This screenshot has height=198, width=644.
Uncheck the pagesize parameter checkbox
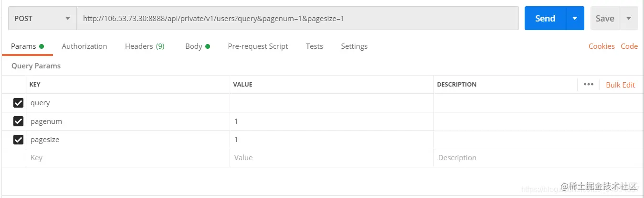click(x=19, y=140)
